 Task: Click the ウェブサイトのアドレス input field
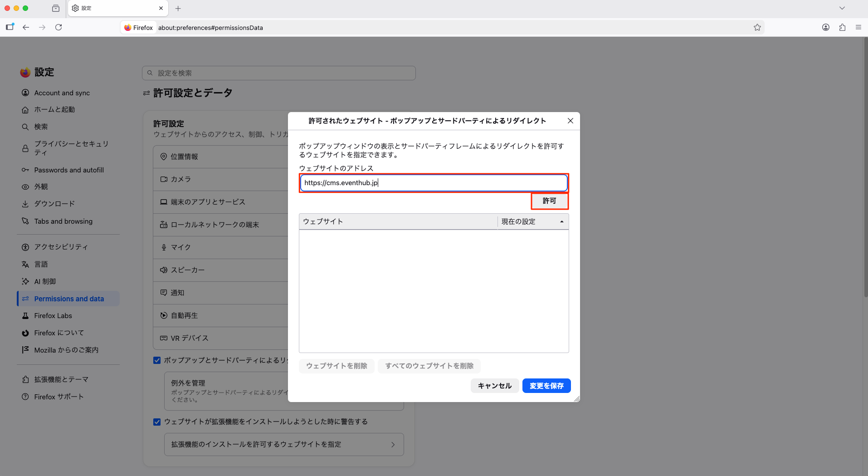[x=434, y=183]
